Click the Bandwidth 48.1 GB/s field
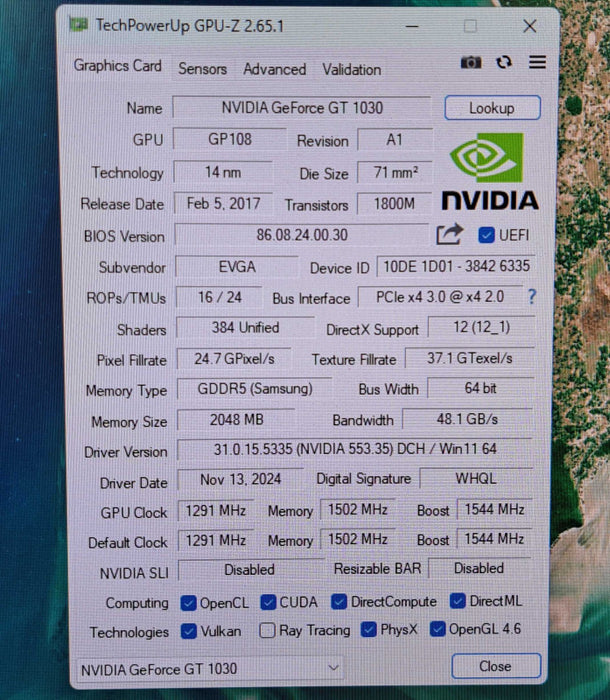This screenshot has width=610, height=700. pos(467,419)
